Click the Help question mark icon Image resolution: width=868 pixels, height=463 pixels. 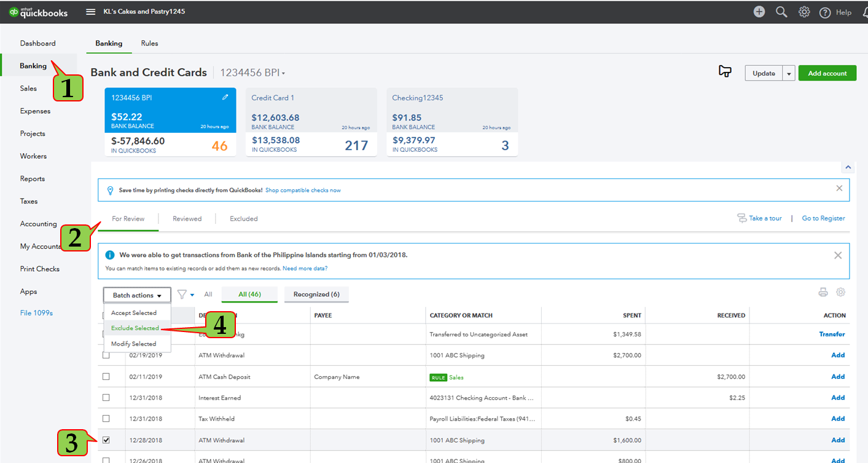[x=825, y=12]
